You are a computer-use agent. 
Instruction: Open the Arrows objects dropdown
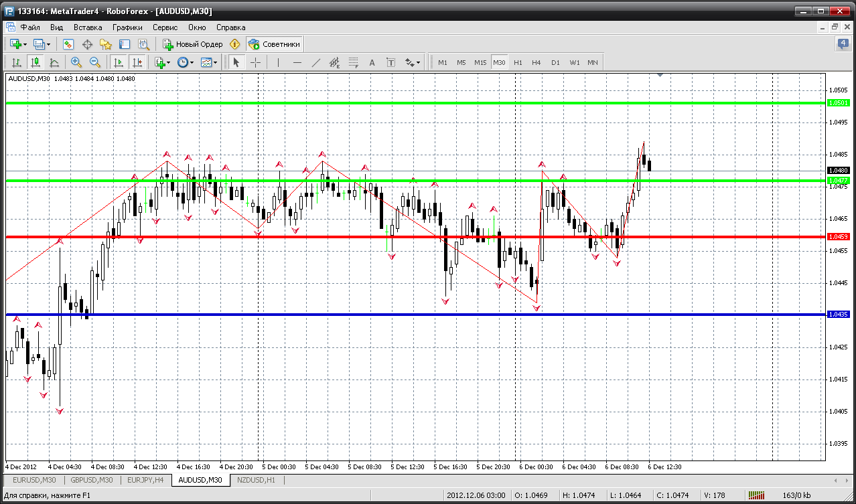pyautogui.click(x=413, y=62)
